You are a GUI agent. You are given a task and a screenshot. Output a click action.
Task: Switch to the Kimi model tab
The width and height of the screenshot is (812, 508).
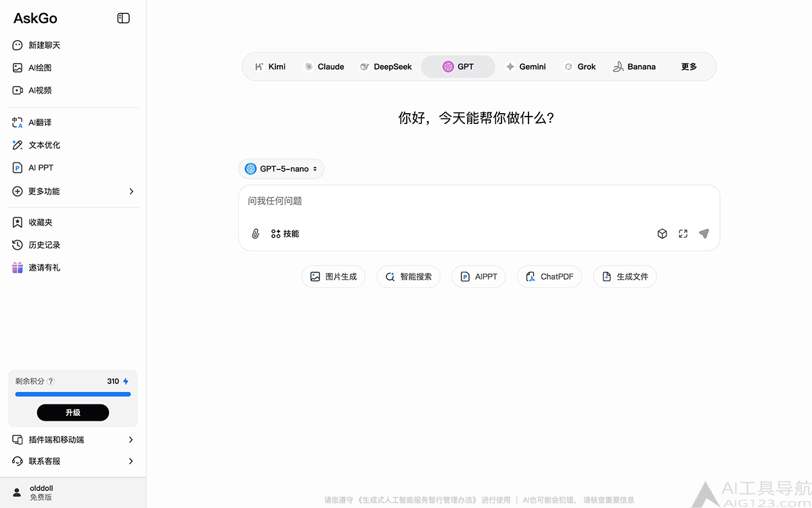coord(270,66)
